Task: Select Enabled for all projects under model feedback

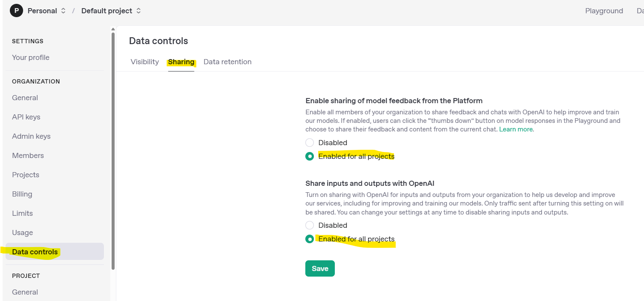Action: click(x=310, y=156)
